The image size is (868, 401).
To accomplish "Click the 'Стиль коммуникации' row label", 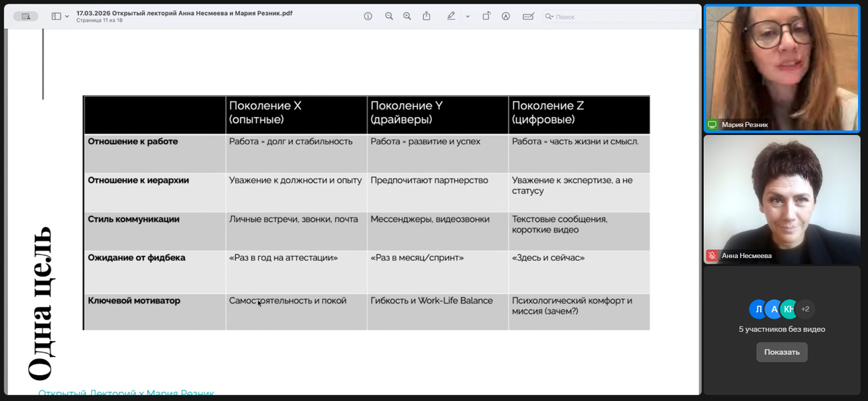I will tap(134, 219).
